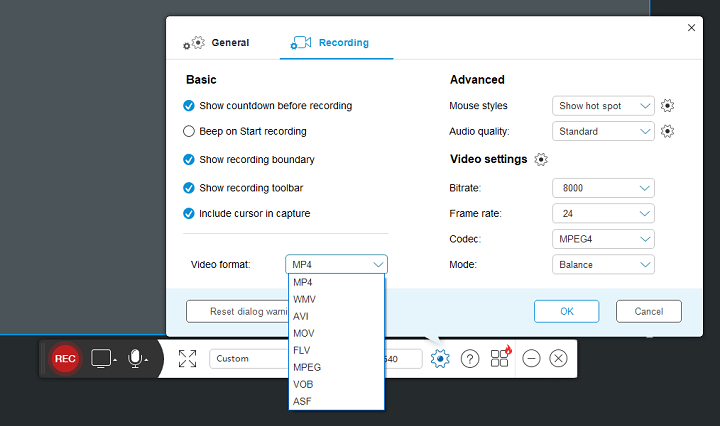The image size is (720, 426).
Task: Click the Cancel button
Action: (648, 311)
